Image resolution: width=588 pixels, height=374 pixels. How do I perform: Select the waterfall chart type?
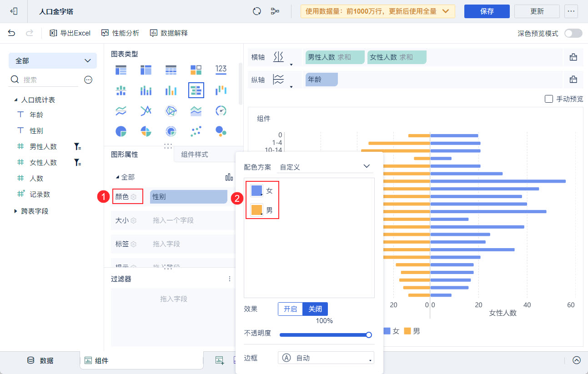(221, 90)
